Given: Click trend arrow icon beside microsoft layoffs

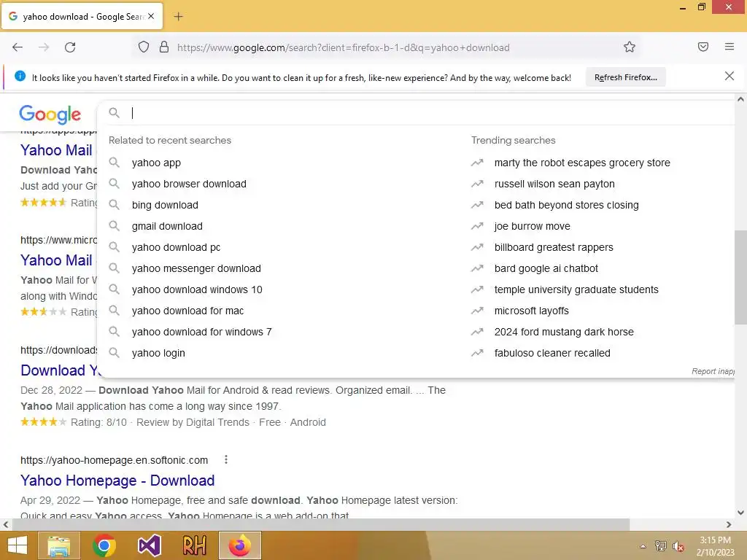Looking at the screenshot, I should (477, 311).
